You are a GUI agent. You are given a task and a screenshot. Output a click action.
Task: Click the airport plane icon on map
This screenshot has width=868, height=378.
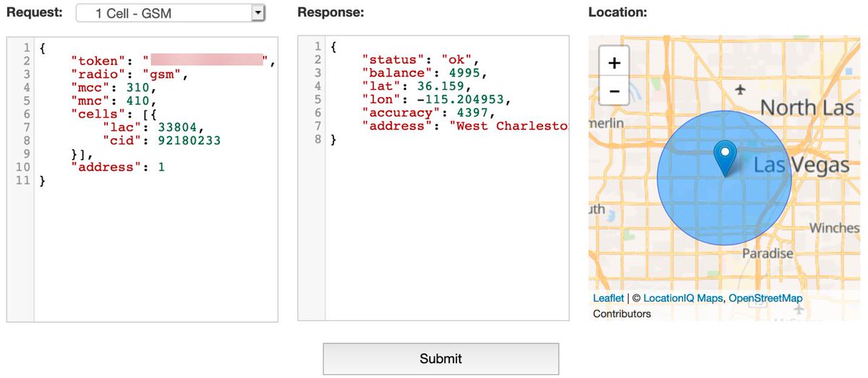pyautogui.click(x=739, y=90)
